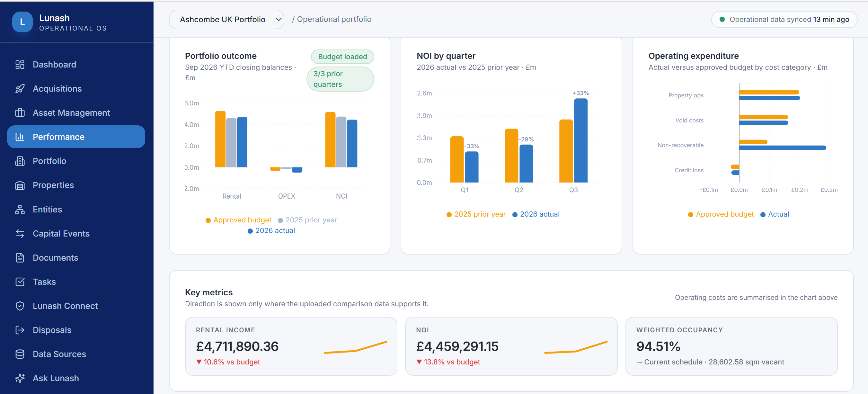Click the Rental Income sparkline
The width and height of the screenshot is (868, 394).
pos(356,347)
